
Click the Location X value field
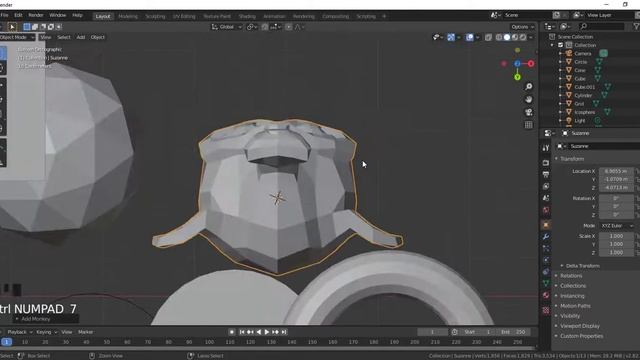(x=616, y=171)
